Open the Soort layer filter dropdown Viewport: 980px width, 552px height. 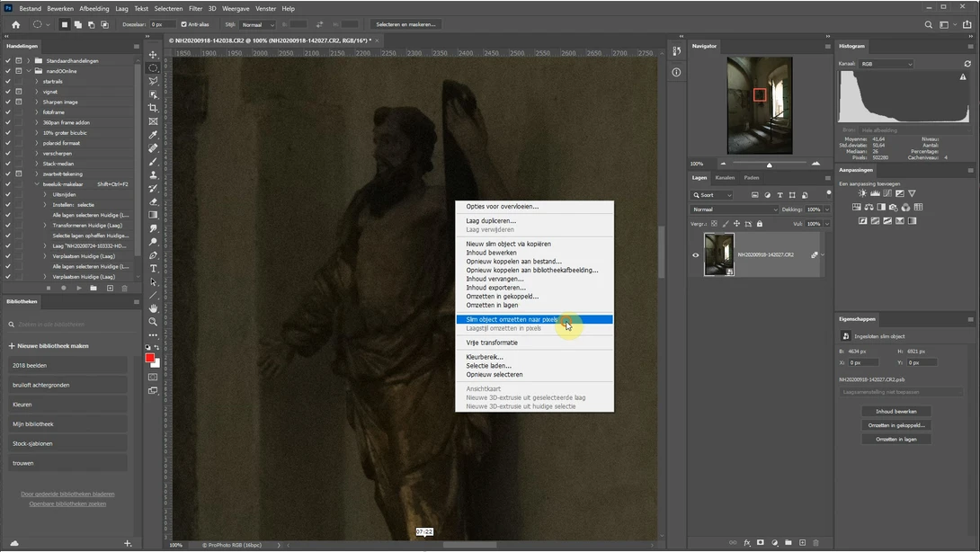coord(712,195)
